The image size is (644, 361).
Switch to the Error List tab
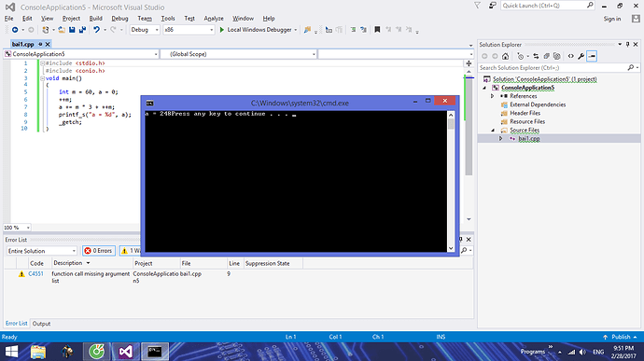(17, 323)
